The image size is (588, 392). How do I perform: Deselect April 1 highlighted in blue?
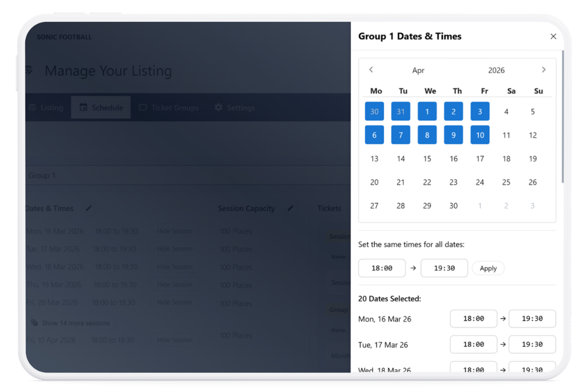tap(427, 112)
